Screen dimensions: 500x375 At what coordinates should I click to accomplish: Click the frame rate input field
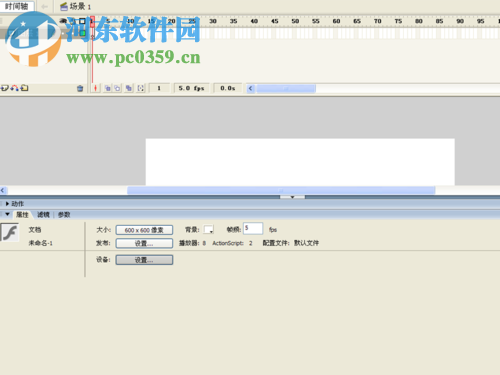point(253,229)
